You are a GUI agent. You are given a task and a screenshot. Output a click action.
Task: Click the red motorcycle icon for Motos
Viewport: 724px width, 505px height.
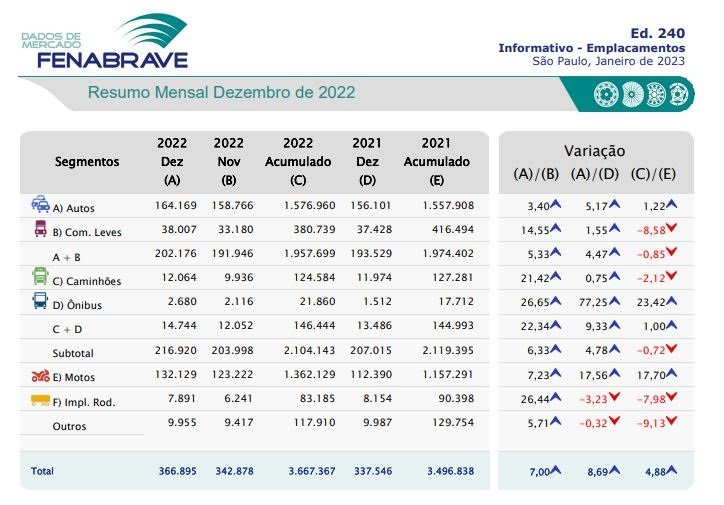pos(41,375)
